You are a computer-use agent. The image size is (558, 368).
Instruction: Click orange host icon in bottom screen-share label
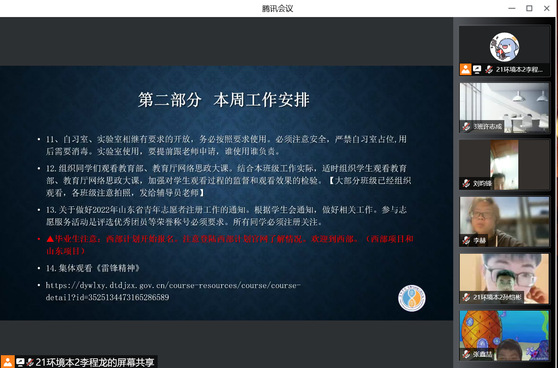(7, 362)
